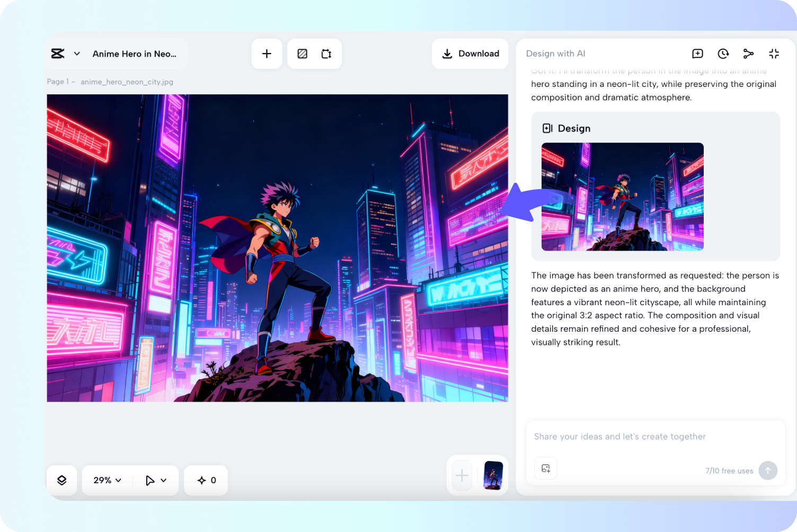This screenshot has height=532, width=797.
Task: Add a new page with the plus button
Action: (462, 475)
